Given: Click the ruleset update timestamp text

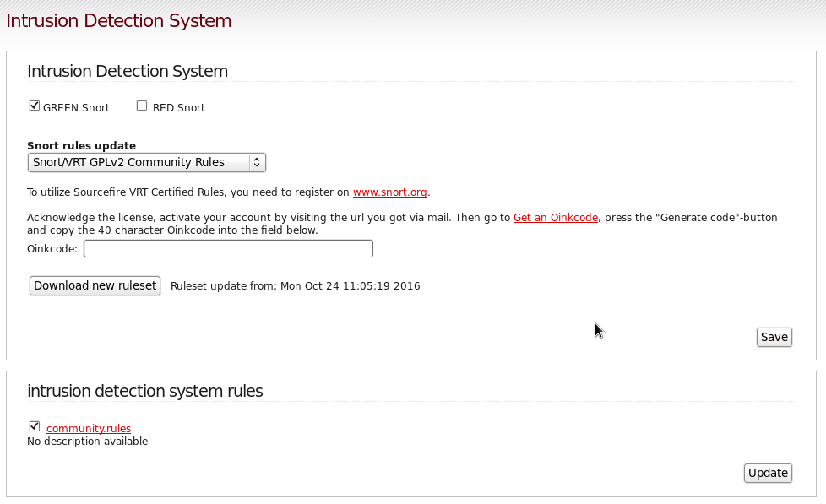Looking at the screenshot, I should (296, 286).
